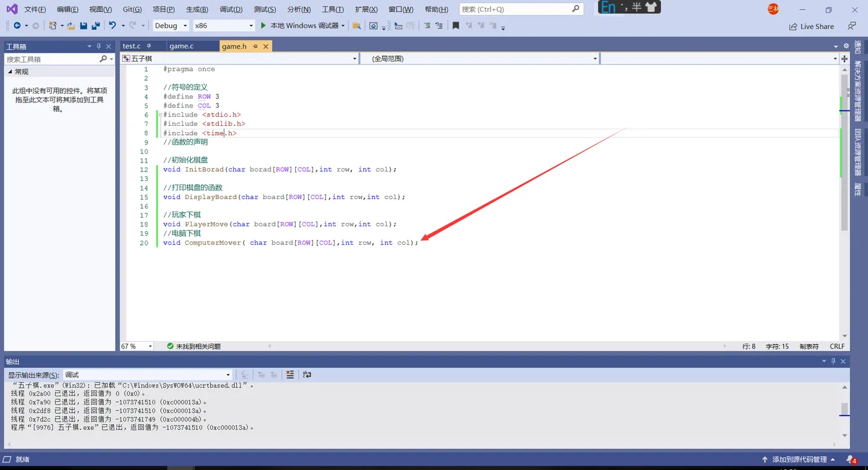
Task: Click the Navigate Backward arrow icon
Action: 17,25
